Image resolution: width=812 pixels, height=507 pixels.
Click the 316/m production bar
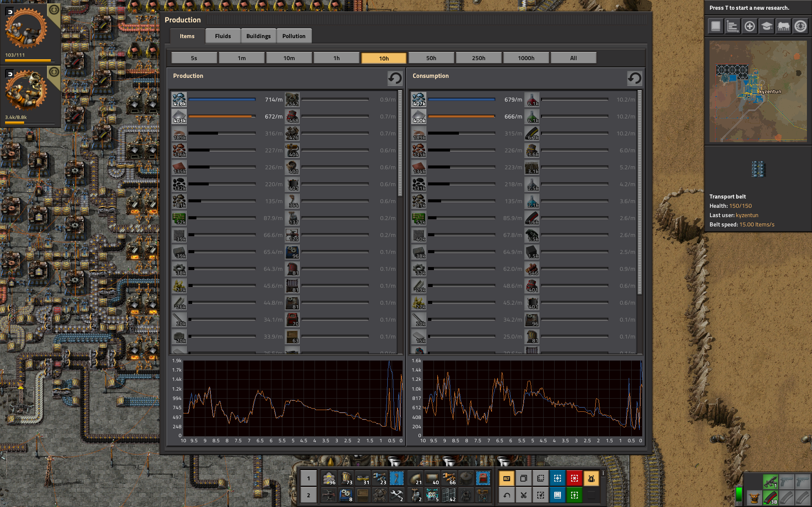pyautogui.click(x=222, y=133)
